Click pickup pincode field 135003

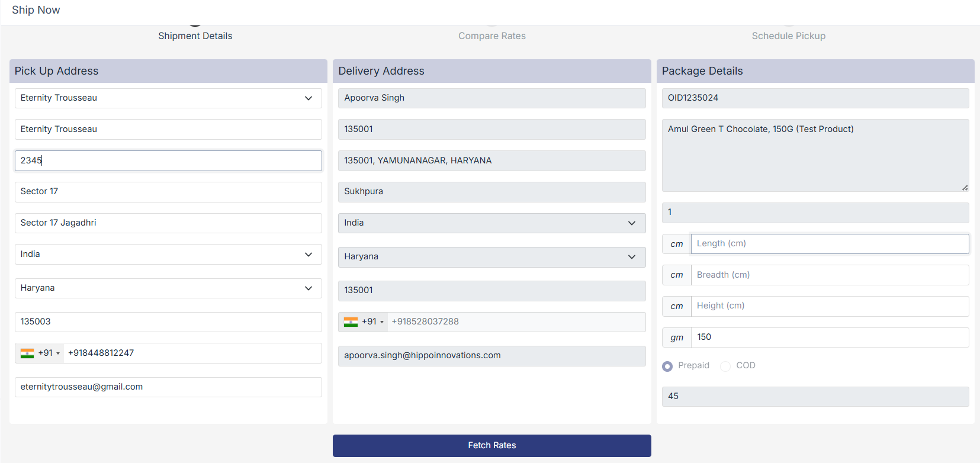pyautogui.click(x=168, y=322)
